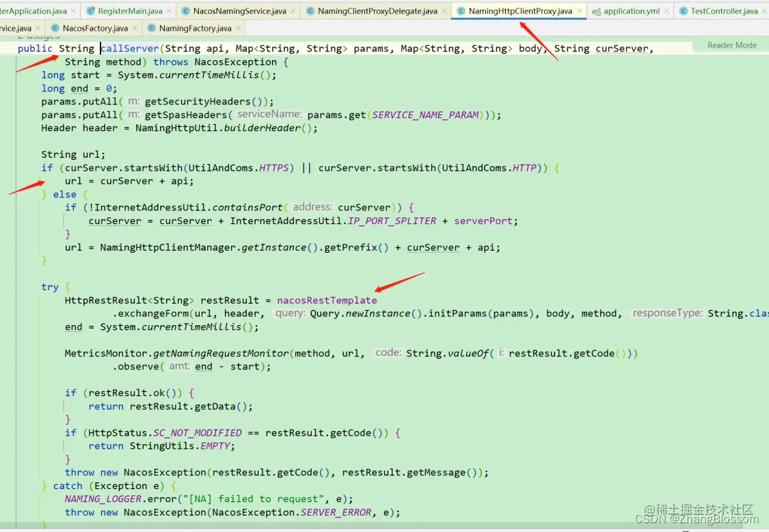
Task: Click the builderHeader() method call
Action: click(x=267, y=128)
